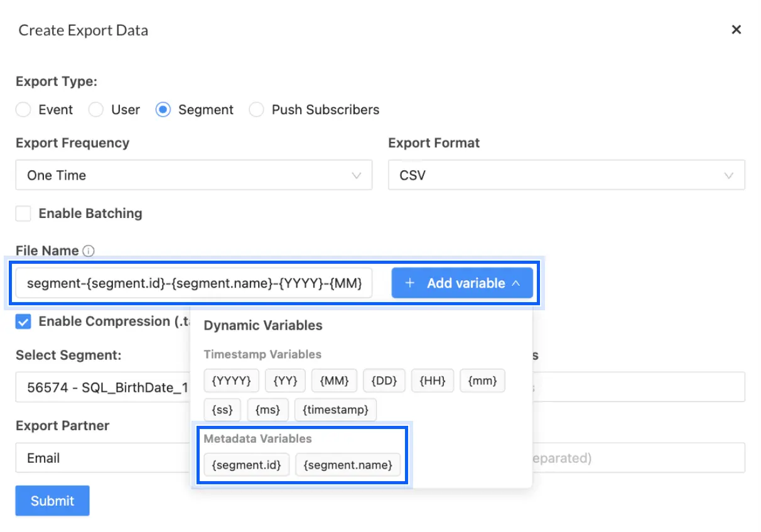This screenshot has height=532, width=761.
Task: Collapse the Add variable dropdown
Action: pyautogui.click(x=462, y=283)
